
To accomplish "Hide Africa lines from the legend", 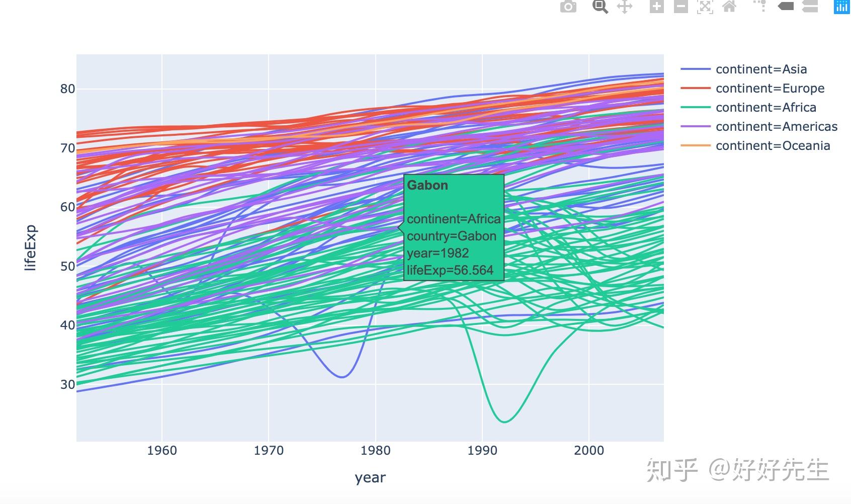I will pyautogui.click(x=765, y=107).
